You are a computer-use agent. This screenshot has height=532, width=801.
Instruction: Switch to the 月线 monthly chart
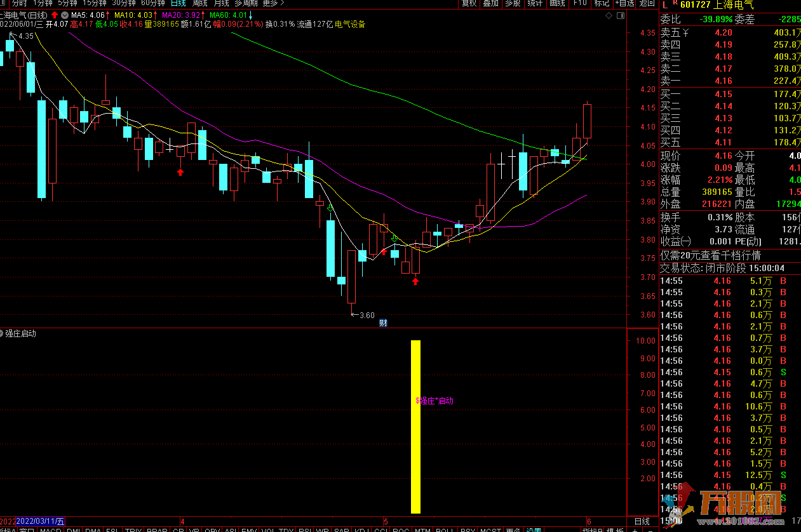(x=222, y=3)
